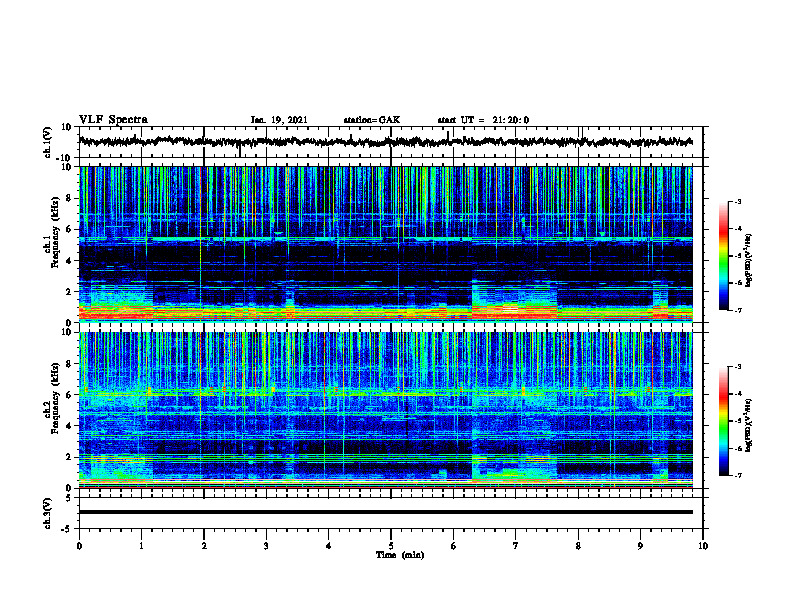
Task: Click the 4 kHz tick on ch.1 spectrogram
Action: pyautogui.click(x=70, y=261)
